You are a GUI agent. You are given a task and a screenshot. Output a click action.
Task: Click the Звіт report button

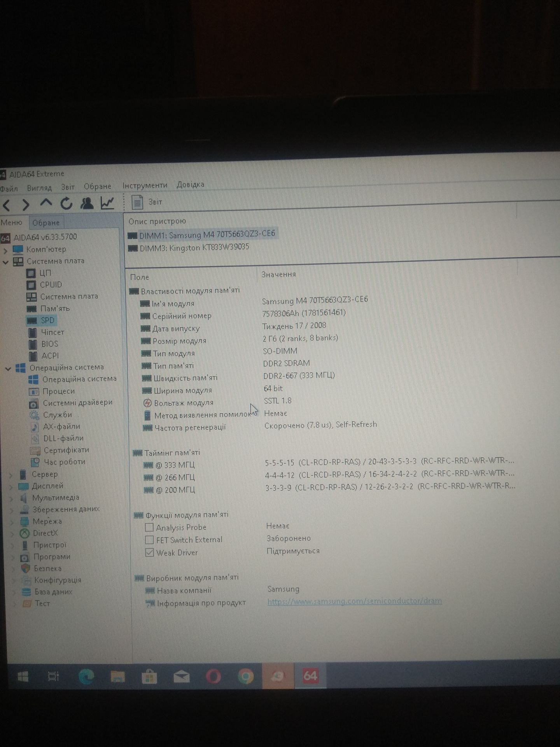(x=147, y=202)
